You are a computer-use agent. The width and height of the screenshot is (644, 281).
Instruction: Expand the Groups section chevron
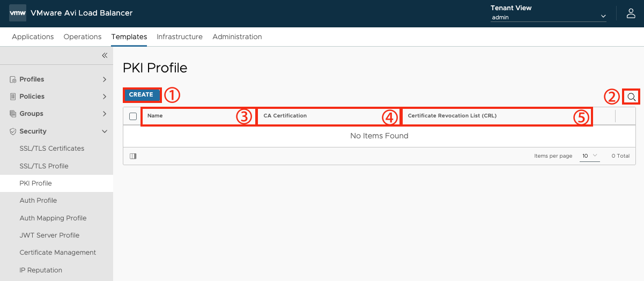[x=105, y=114]
